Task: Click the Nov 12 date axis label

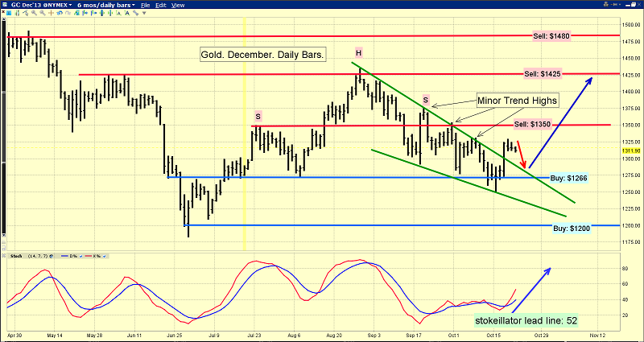Action: tap(598, 335)
